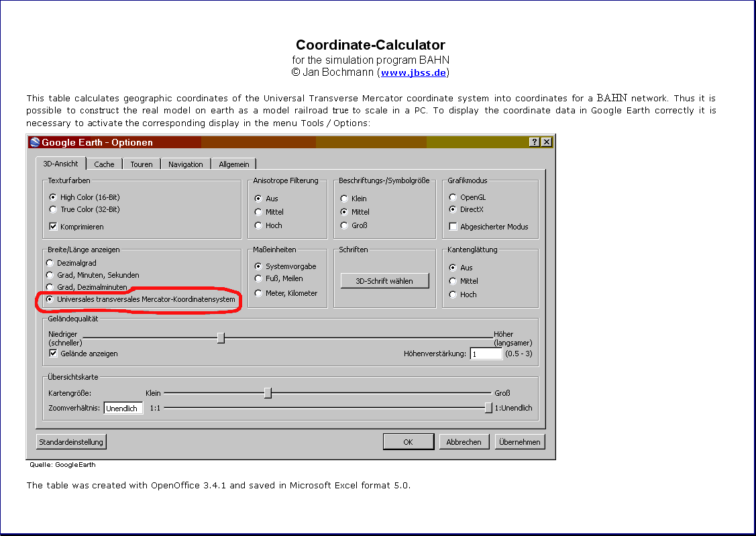
Task: Confirm with the OK button
Action: 409,442
